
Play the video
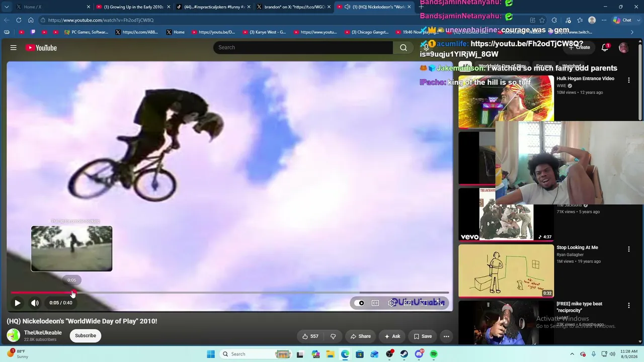click(x=17, y=303)
